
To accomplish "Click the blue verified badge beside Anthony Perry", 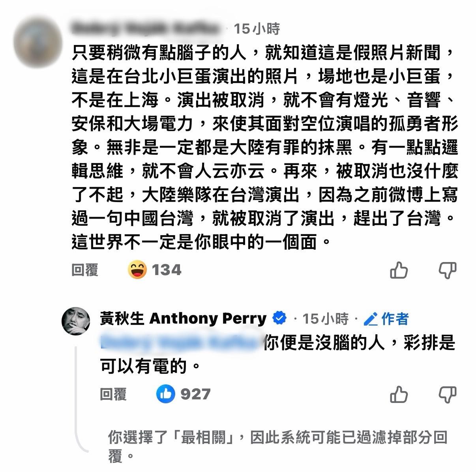I will coord(279,318).
